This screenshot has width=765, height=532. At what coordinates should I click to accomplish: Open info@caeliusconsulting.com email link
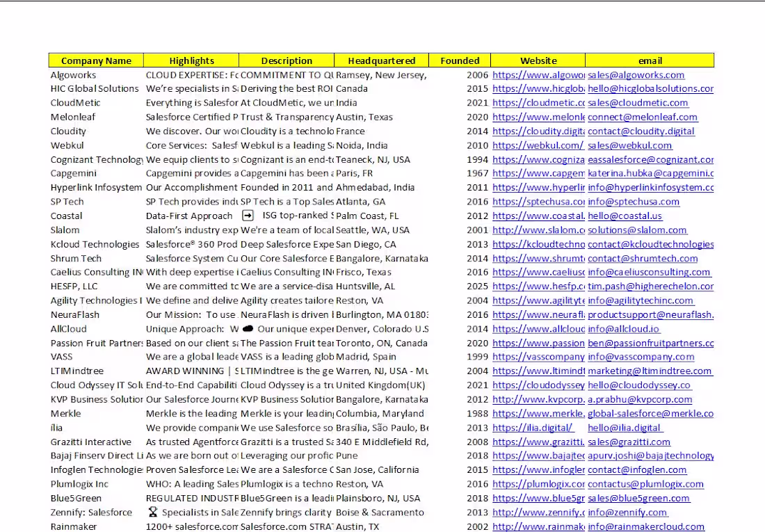point(649,273)
